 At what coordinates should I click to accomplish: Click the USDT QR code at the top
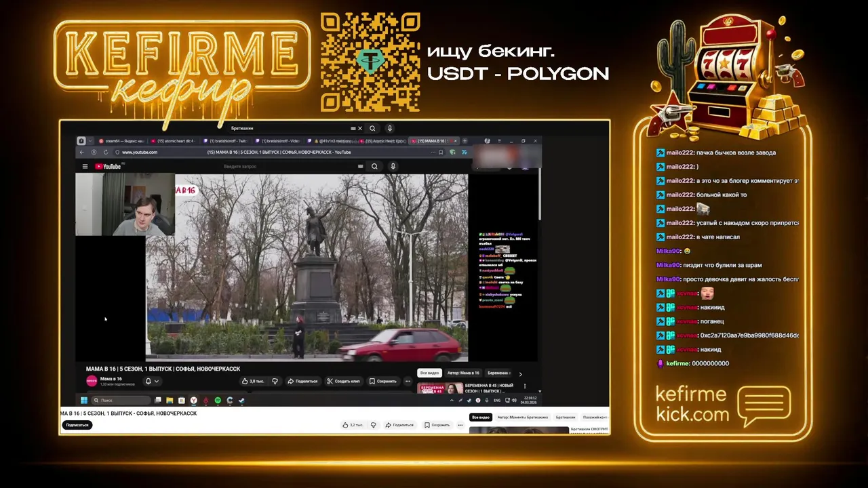click(x=370, y=62)
